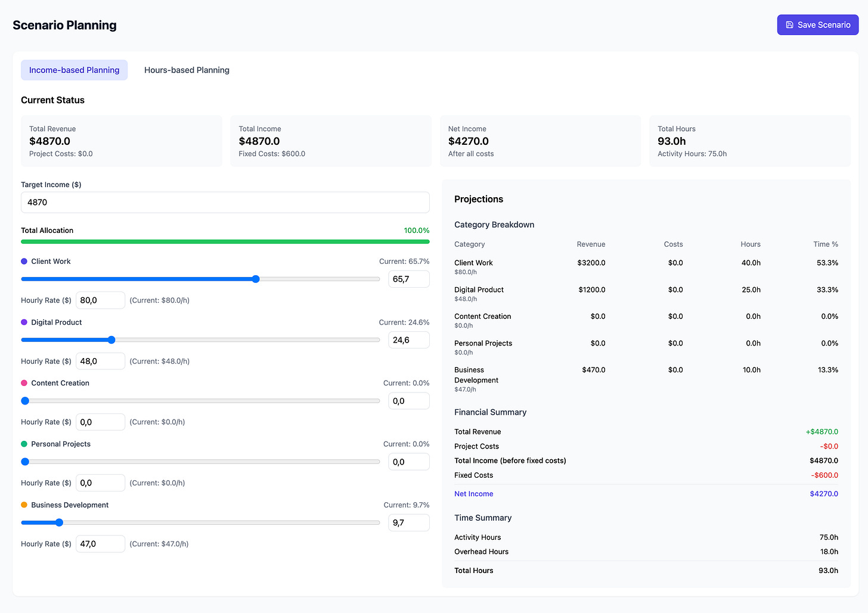Click the Client Work hourly rate field

[x=100, y=300]
